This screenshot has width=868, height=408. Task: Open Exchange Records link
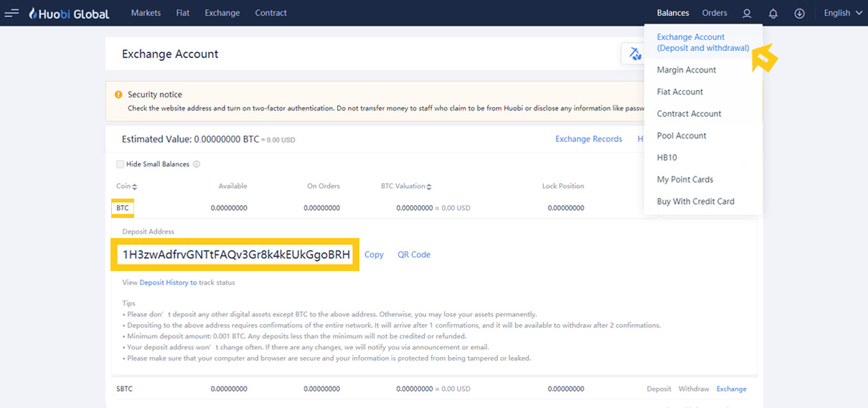pos(589,139)
